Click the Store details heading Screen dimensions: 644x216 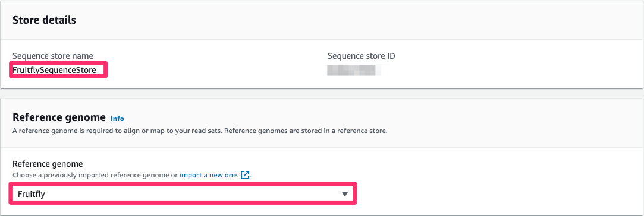[x=45, y=20]
